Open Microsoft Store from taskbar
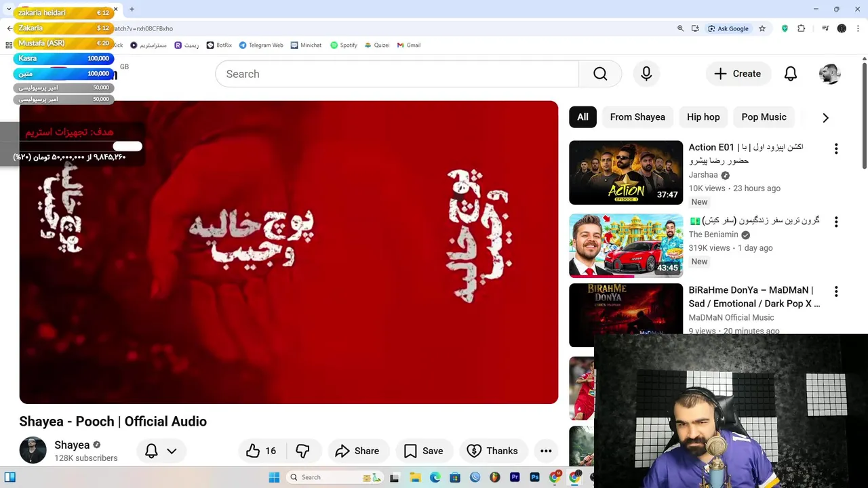Image resolution: width=868 pixels, height=488 pixels. 455,477
